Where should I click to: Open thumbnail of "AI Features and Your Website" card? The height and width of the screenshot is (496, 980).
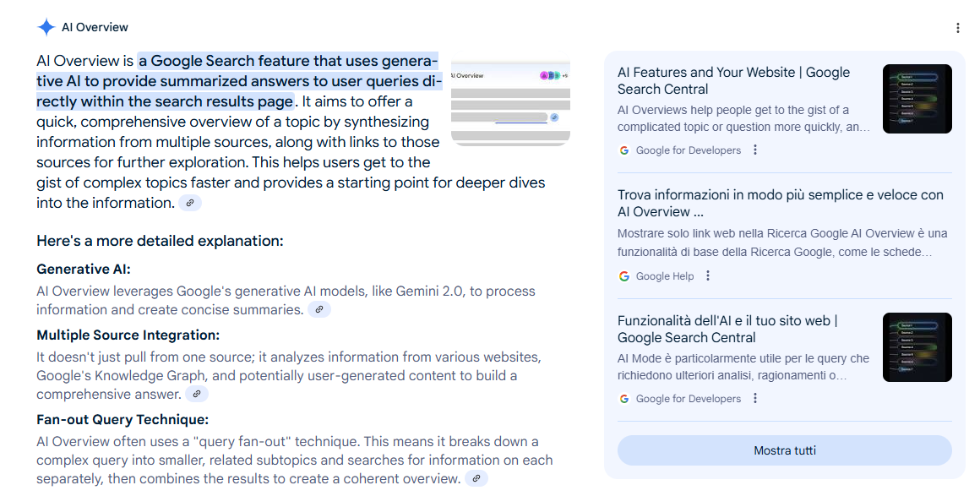point(917,99)
